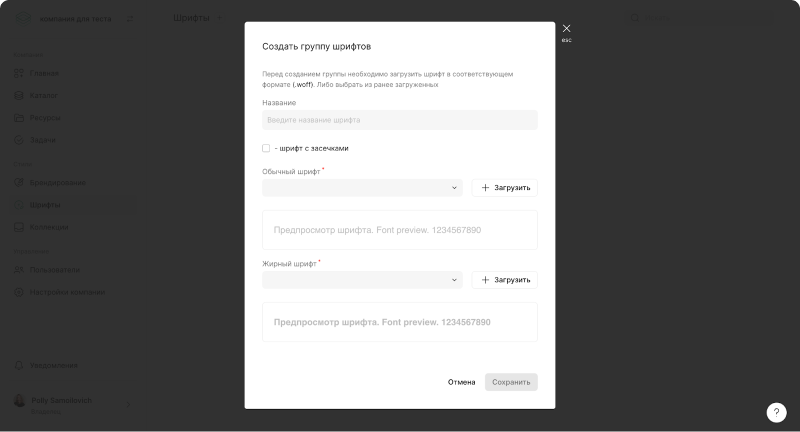The width and height of the screenshot is (800, 432).
Task: Open Коллекции in the sidebar menu
Action: (x=49, y=227)
